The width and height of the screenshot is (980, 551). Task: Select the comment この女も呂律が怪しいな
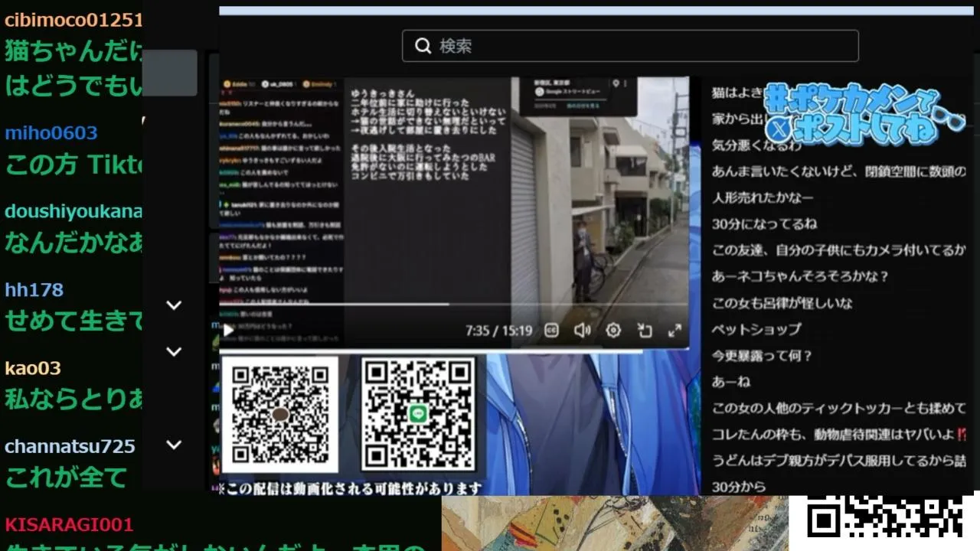782,303
